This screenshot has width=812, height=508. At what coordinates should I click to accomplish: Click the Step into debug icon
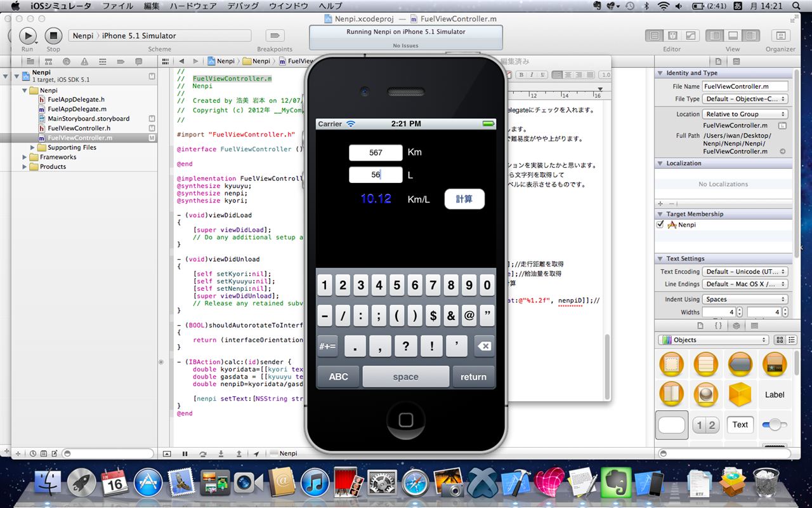tap(220, 454)
